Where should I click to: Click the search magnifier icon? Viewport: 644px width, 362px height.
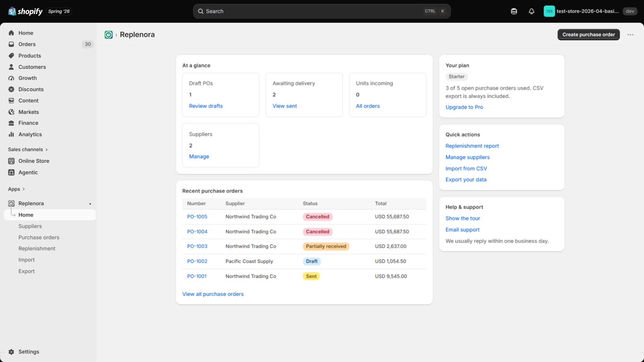(x=200, y=11)
